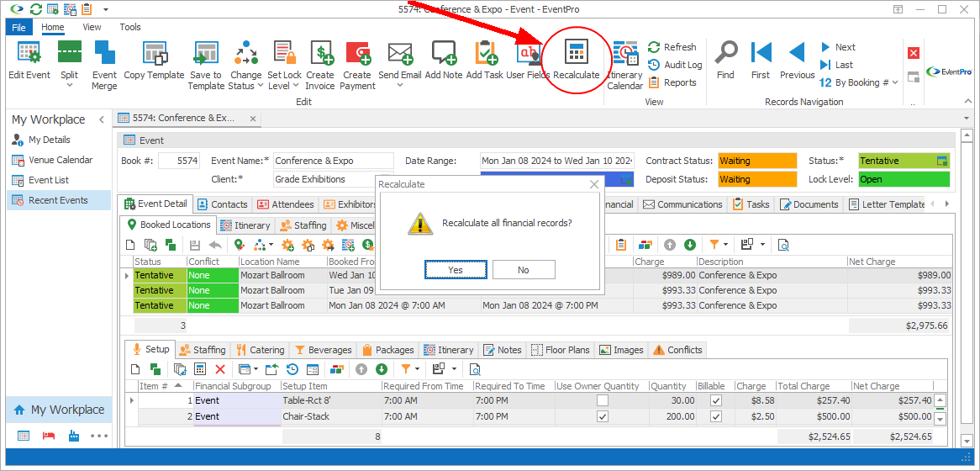Expand the Split dropdown in ribbon
Viewport: 980px width, 471px height.
[70, 85]
